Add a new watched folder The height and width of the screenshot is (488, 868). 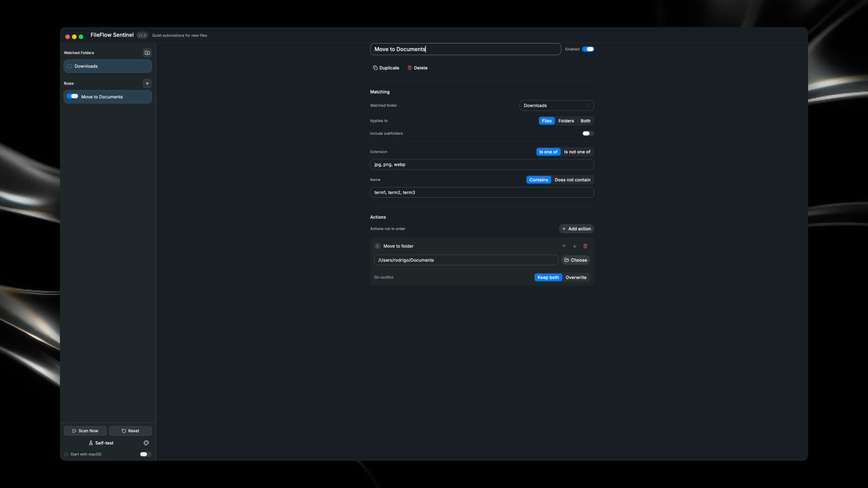pos(147,53)
